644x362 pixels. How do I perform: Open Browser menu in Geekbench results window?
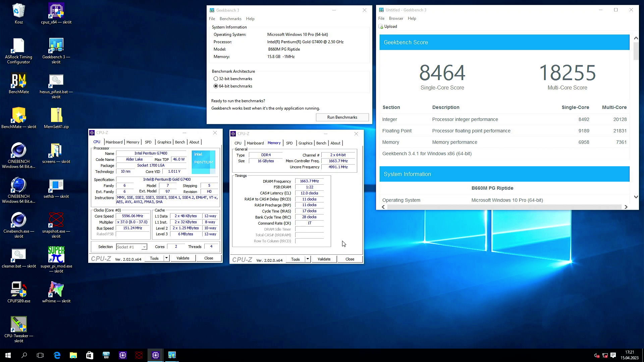pyautogui.click(x=396, y=18)
